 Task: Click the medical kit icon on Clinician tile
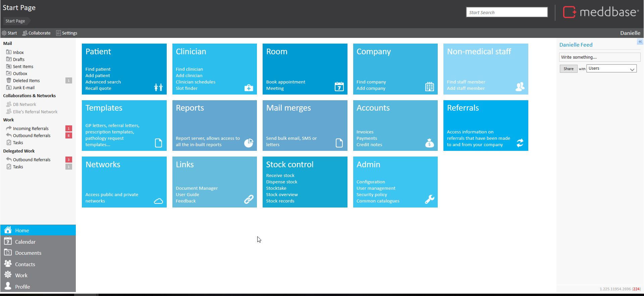coord(249,88)
